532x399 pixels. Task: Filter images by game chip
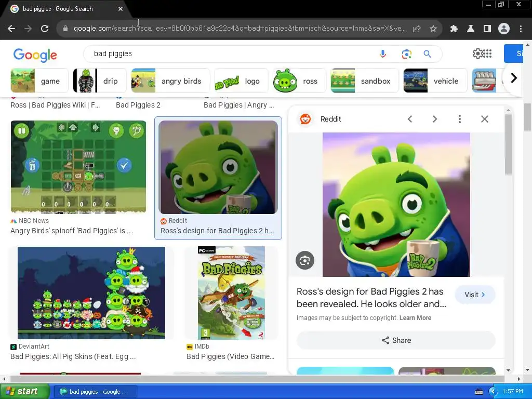point(39,81)
